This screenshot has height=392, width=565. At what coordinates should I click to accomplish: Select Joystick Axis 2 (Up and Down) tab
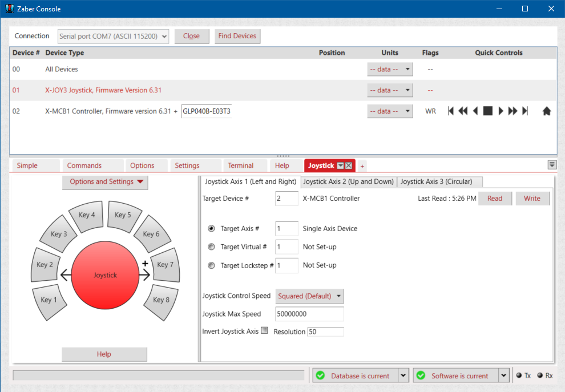[349, 181]
